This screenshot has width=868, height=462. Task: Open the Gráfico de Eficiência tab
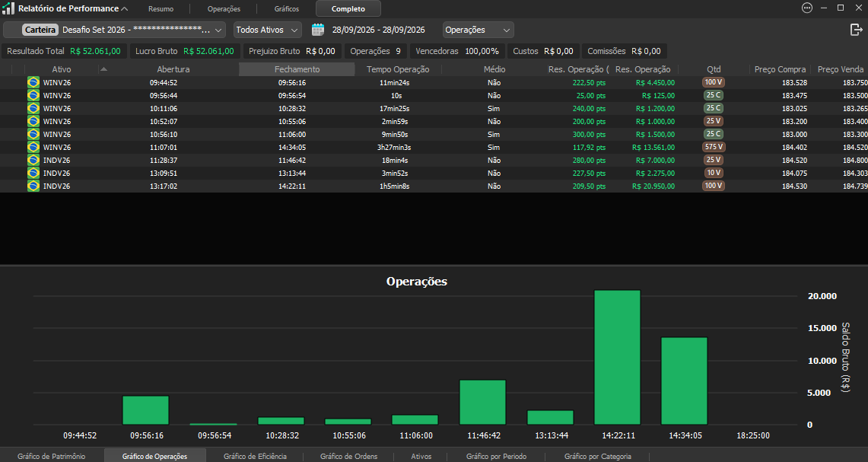coord(255,457)
